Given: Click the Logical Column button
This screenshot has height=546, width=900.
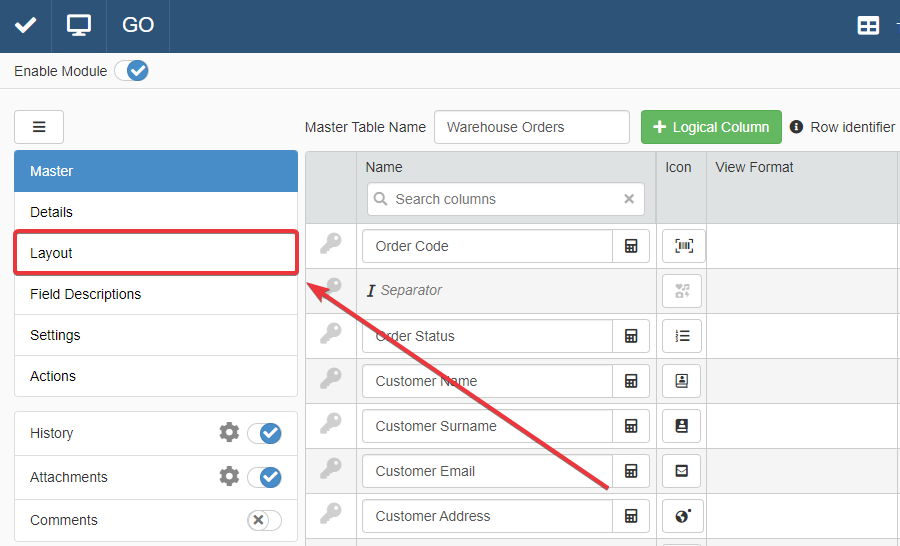Looking at the screenshot, I should [x=711, y=127].
